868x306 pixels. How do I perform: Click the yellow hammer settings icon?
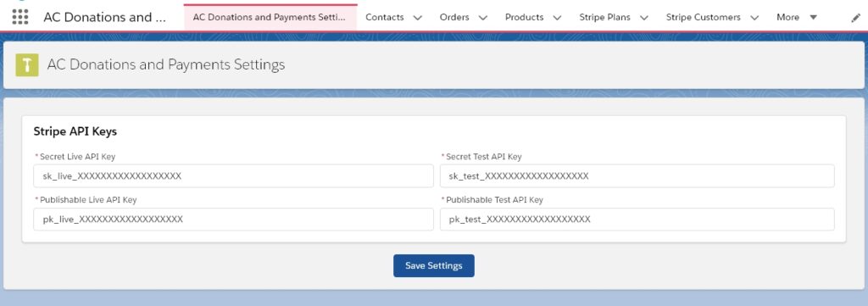click(x=26, y=65)
